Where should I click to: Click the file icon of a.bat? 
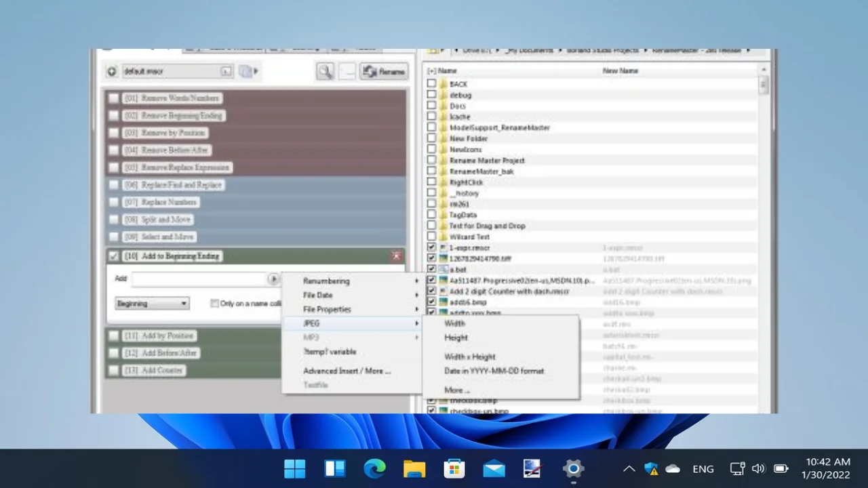pyautogui.click(x=443, y=269)
